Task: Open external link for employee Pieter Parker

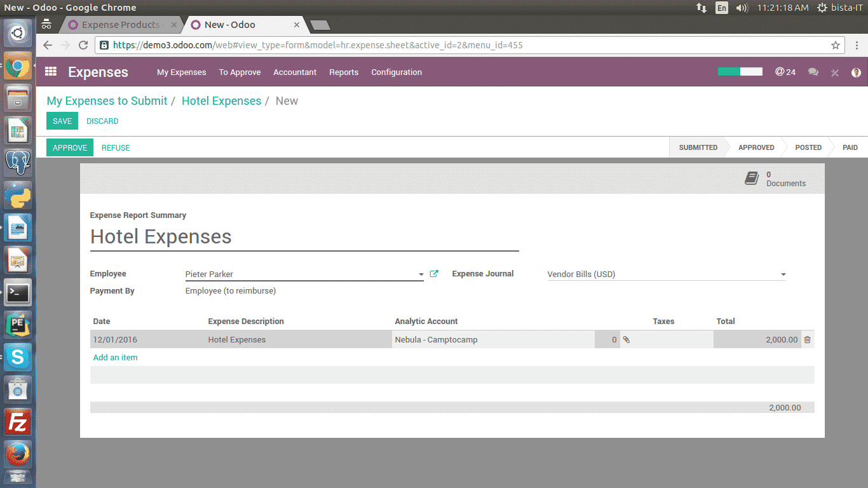Action: [x=434, y=274]
